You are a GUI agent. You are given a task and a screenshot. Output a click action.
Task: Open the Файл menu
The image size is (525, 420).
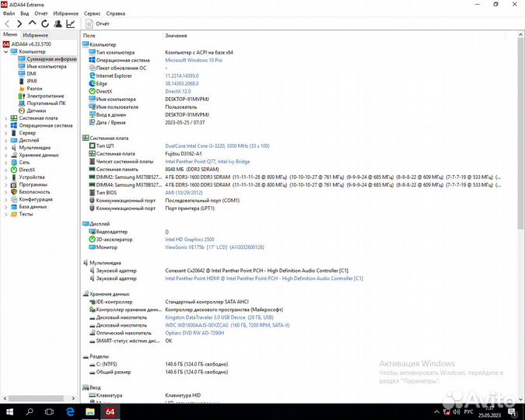click(9, 13)
